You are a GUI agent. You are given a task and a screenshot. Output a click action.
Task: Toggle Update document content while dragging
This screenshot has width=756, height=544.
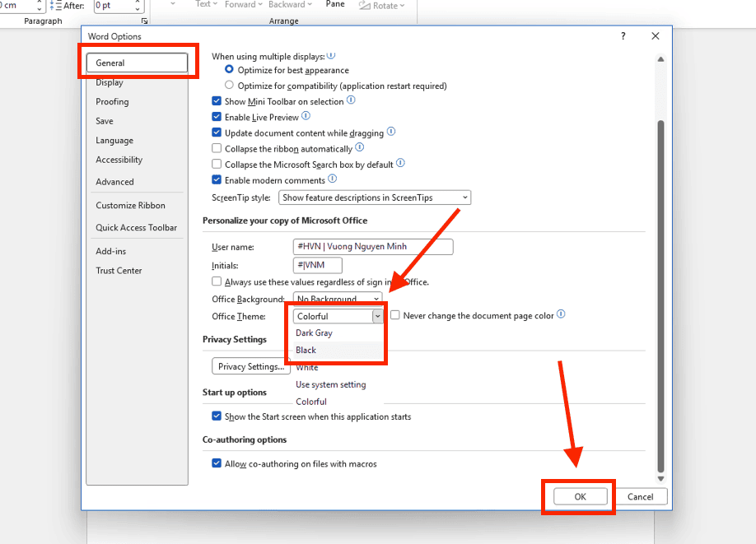click(217, 133)
